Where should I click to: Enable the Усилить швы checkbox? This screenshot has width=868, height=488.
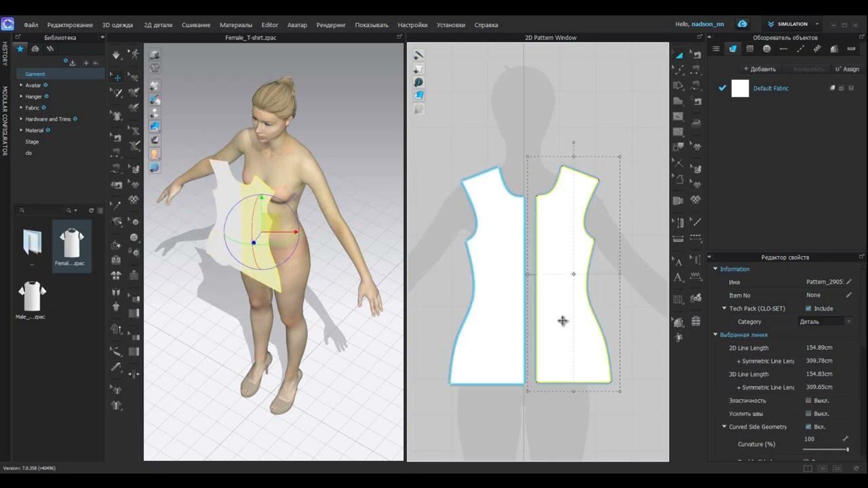tap(808, 413)
